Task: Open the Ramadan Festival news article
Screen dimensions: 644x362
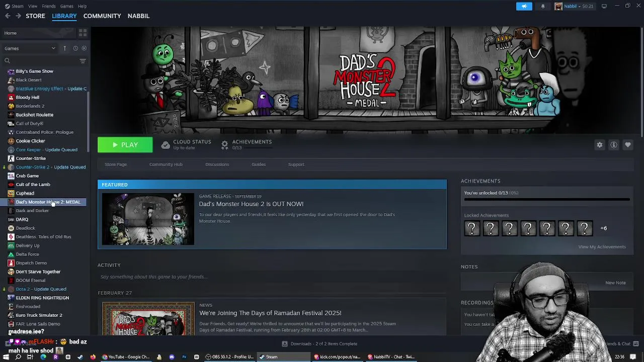Action: pyautogui.click(x=270, y=313)
